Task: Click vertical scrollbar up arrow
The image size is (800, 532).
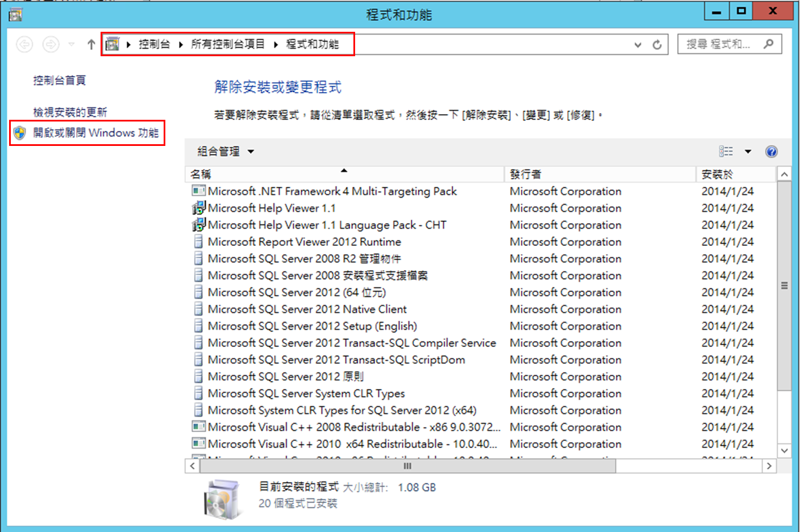Action: 784,174
